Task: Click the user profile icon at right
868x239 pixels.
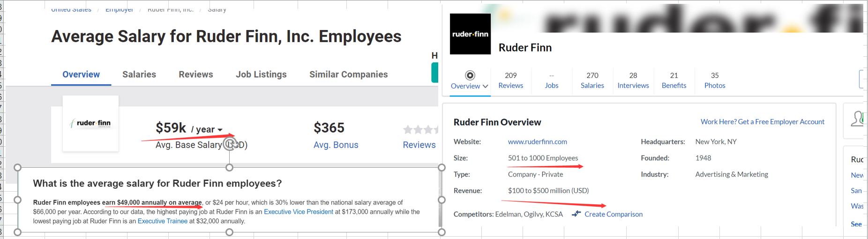Action: [x=857, y=119]
